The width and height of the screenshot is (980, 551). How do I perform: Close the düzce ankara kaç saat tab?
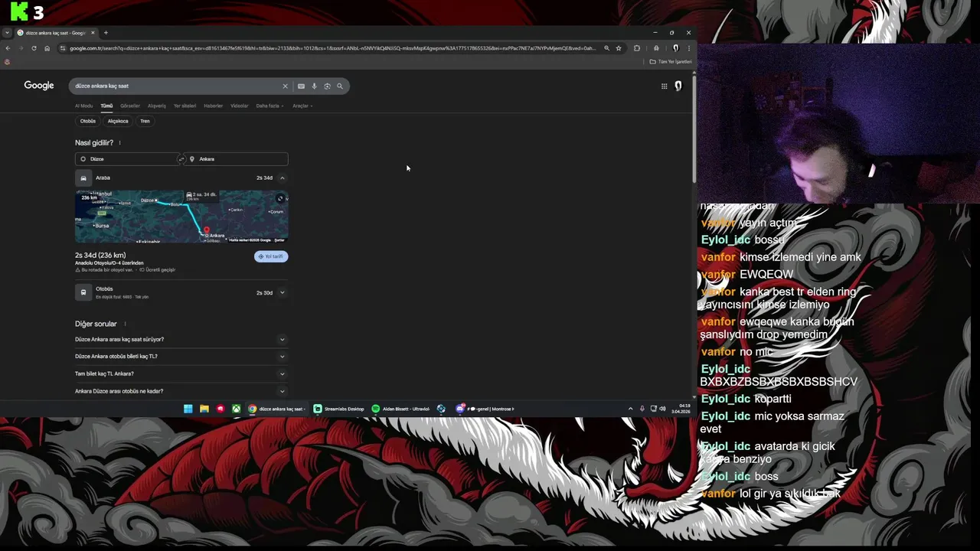click(93, 33)
